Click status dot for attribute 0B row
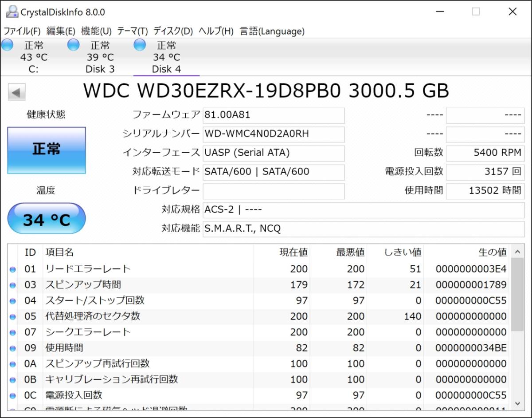This screenshot has height=418, width=532. tap(12, 380)
